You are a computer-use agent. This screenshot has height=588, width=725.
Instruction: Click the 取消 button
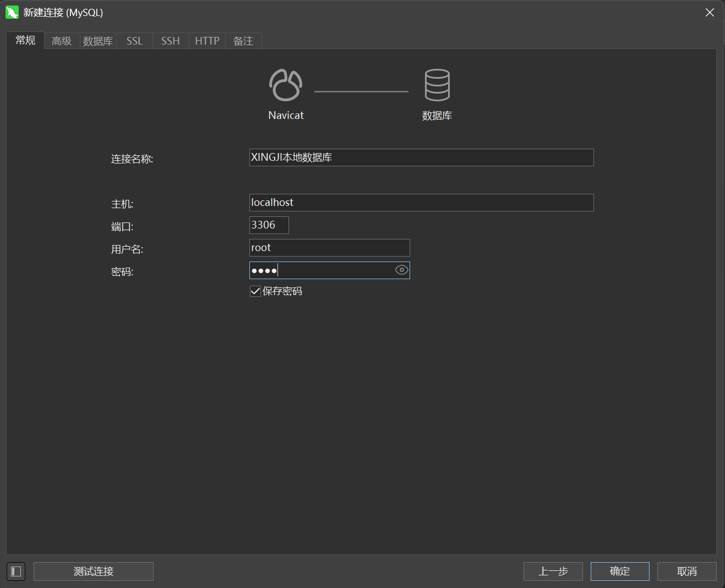pyautogui.click(x=687, y=571)
